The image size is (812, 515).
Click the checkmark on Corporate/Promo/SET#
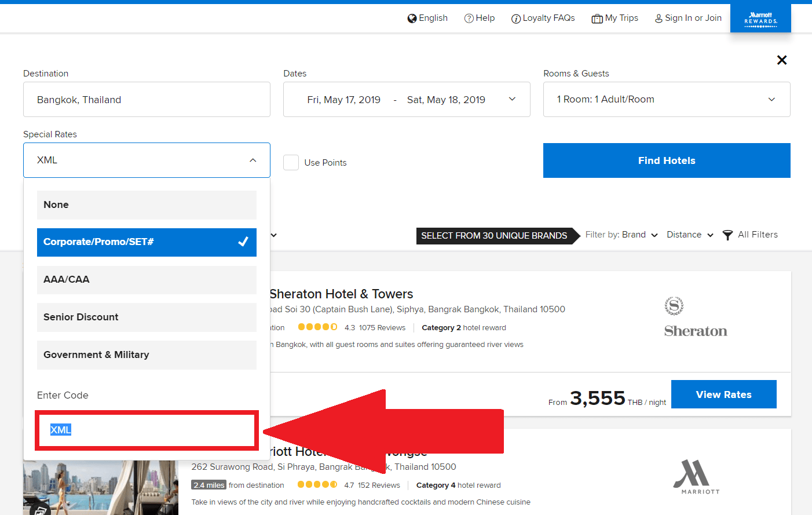(x=243, y=242)
